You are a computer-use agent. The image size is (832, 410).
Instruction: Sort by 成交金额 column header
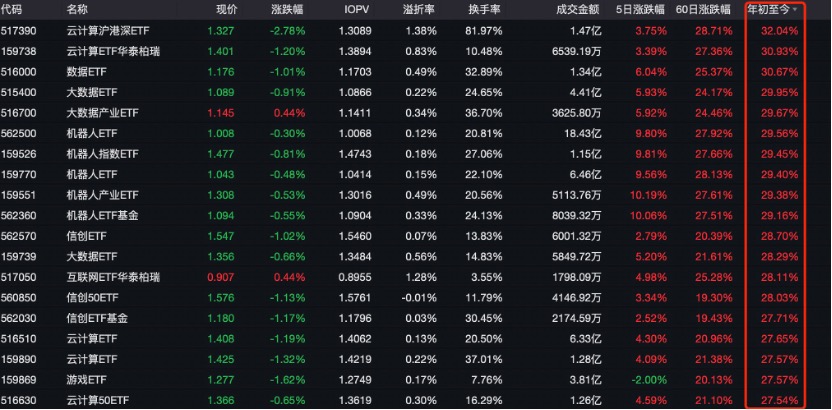tap(577, 10)
